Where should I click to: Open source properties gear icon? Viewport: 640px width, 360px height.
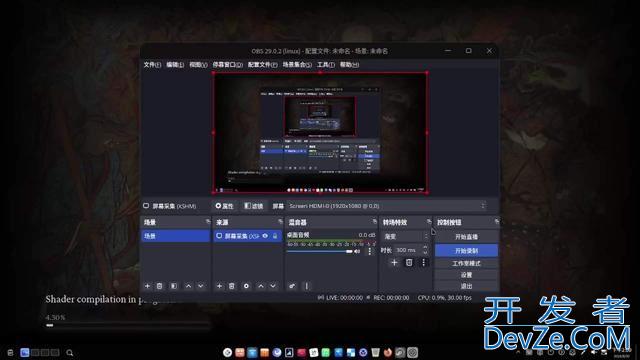click(246, 286)
